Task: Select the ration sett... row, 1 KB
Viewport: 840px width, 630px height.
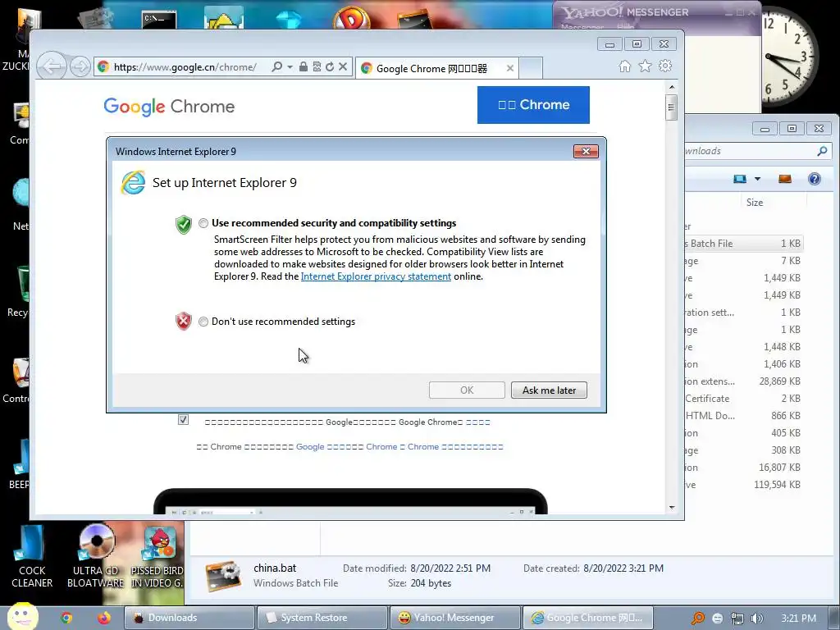Action: tap(743, 313)
